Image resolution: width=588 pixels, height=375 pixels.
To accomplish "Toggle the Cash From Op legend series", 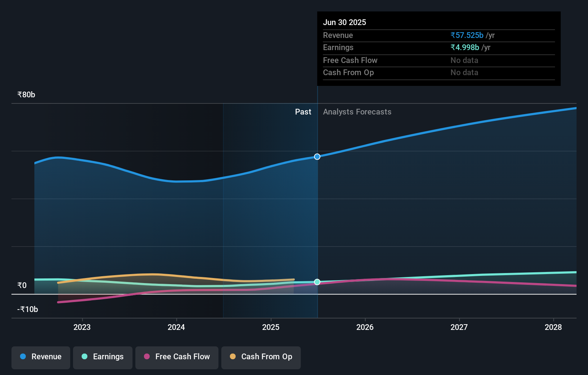I will point(261,357).
